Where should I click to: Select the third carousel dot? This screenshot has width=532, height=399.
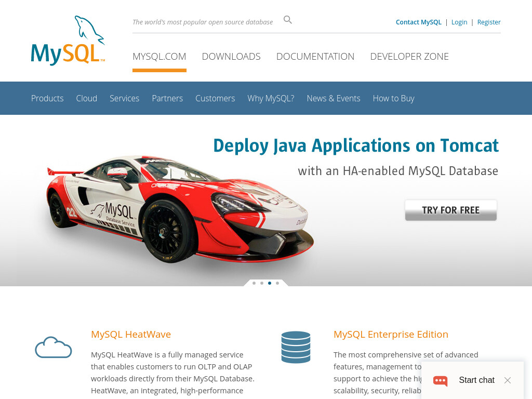270,283
